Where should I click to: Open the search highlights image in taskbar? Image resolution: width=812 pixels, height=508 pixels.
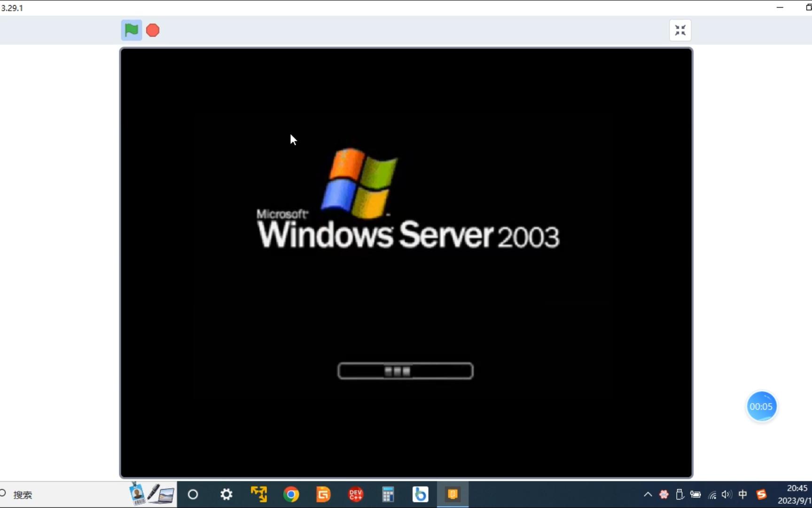[x=151, y=494]
